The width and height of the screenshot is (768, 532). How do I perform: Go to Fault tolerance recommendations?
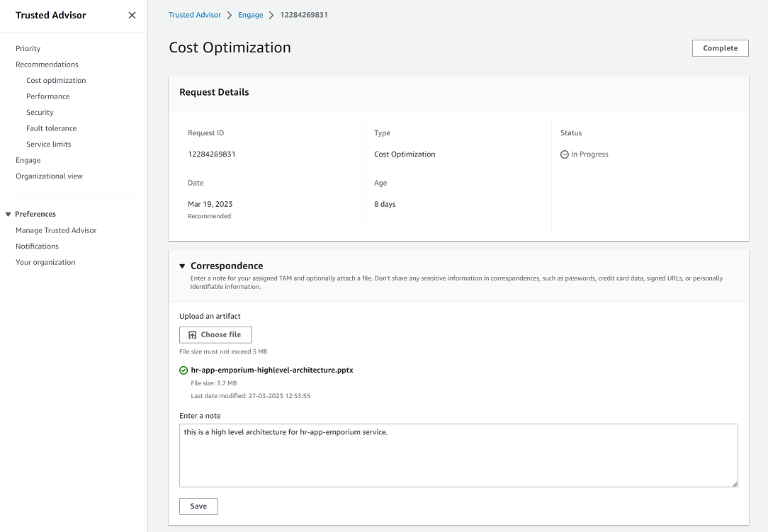(x=52, y=128)
